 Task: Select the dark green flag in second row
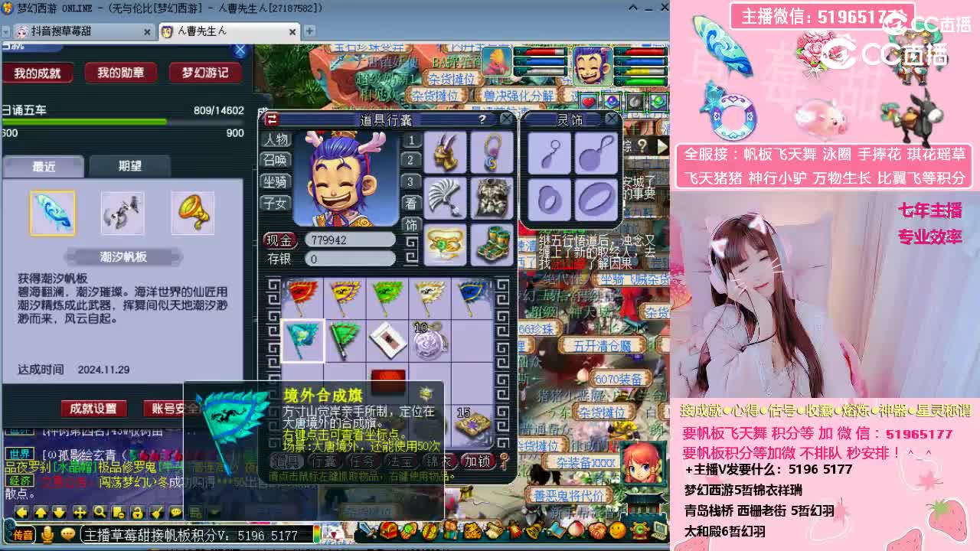click(345, 341)
